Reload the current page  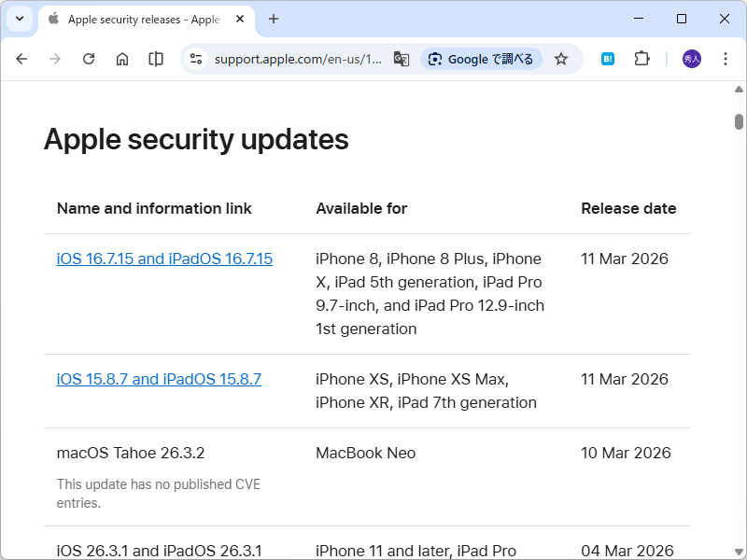coord(89,58)
